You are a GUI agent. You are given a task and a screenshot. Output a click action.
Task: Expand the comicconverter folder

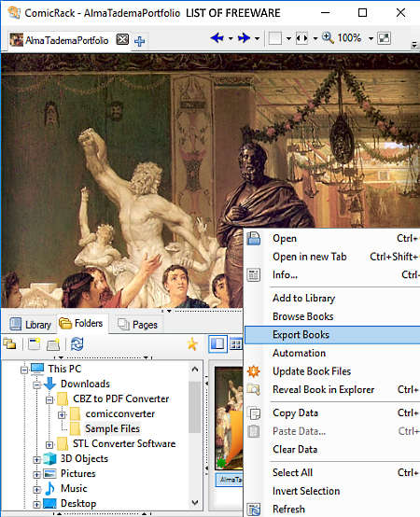click(x=62, y=414)
